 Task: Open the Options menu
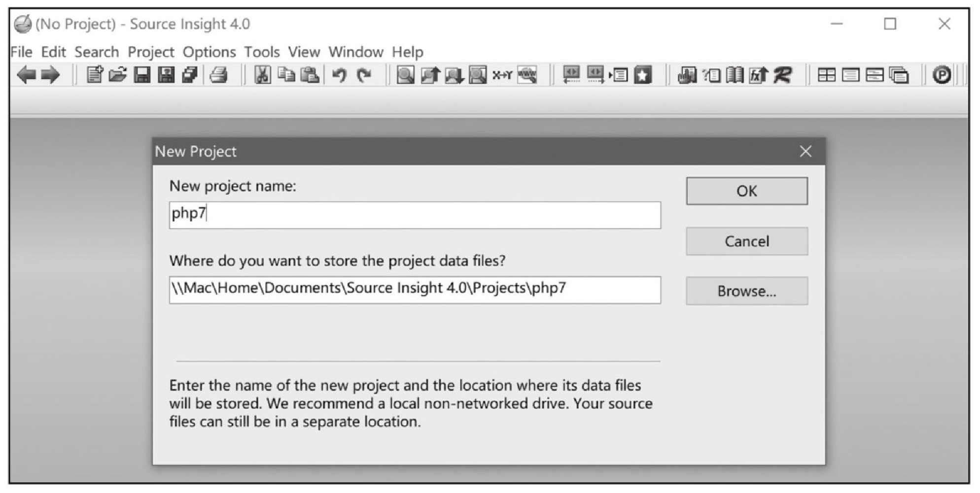pos(209,52)
